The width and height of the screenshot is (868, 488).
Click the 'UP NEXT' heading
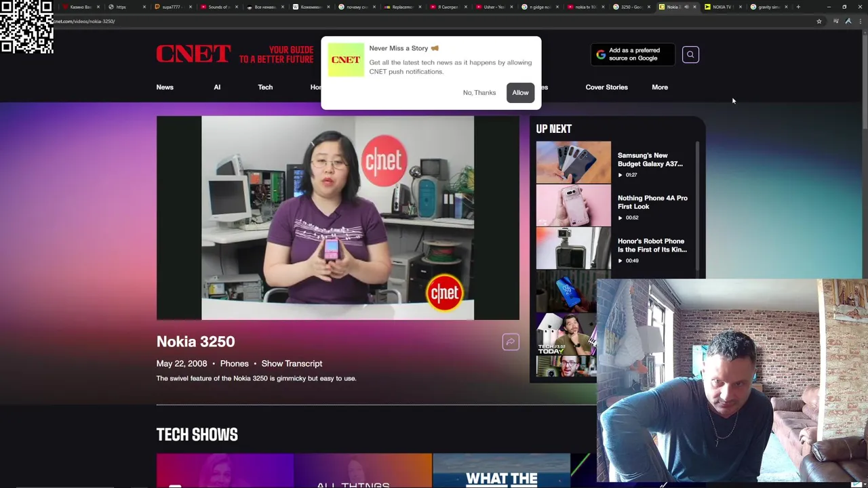click(553, 129)
